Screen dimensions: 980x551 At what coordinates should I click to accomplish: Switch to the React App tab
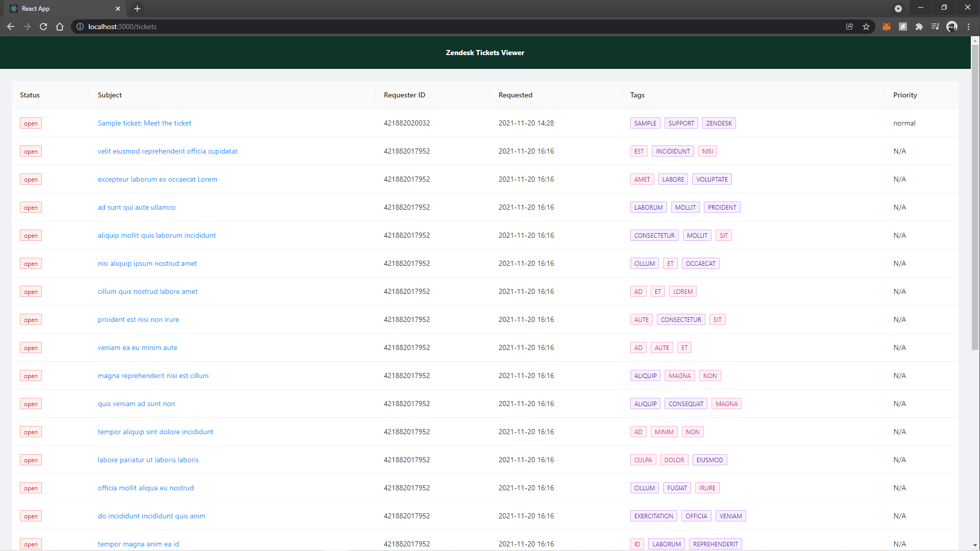(x=61, y=9)
